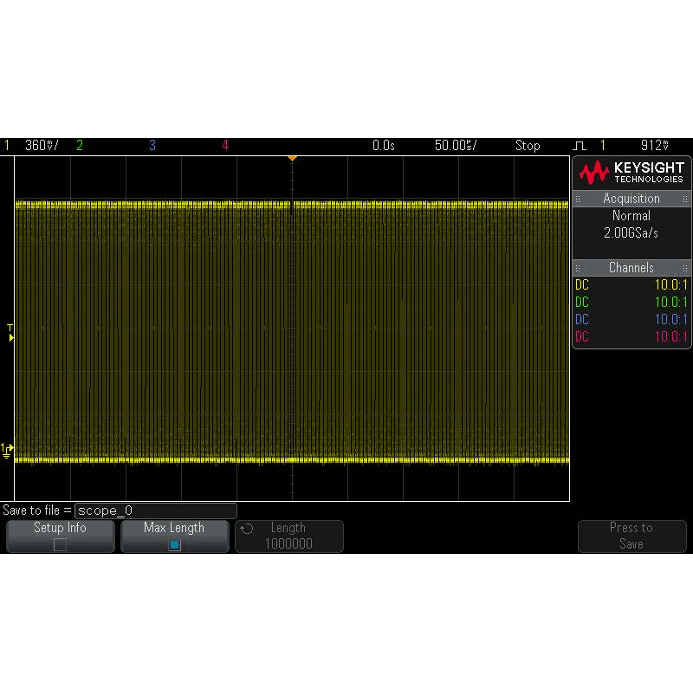Select the blue channel 3 indicator

point(152,146)
